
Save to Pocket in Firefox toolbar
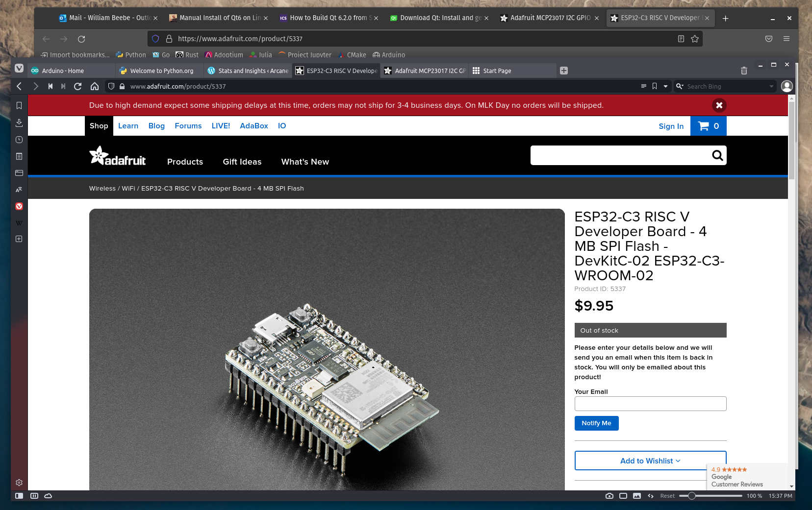tap(769, 39)
